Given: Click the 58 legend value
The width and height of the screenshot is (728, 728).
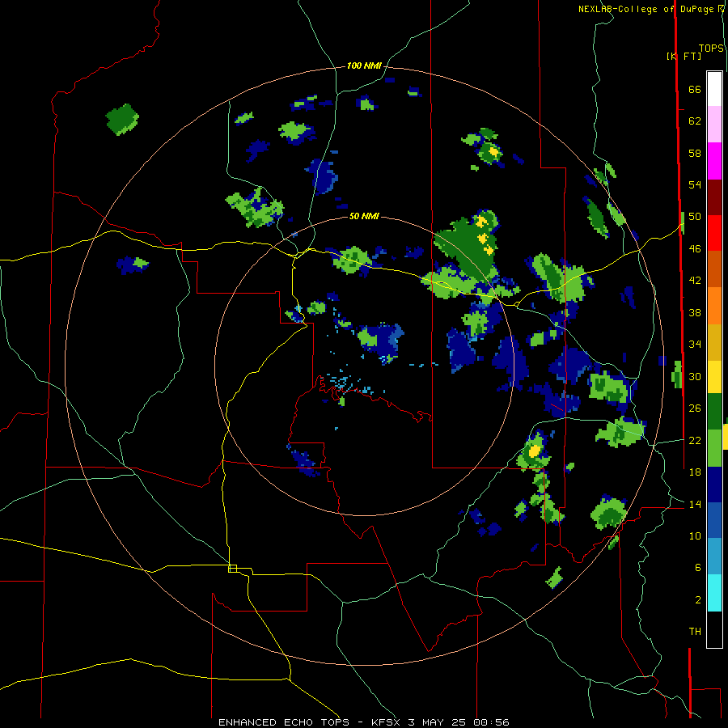Looking at the screenshot, I should pyautogui.click(x=695, y=153).
